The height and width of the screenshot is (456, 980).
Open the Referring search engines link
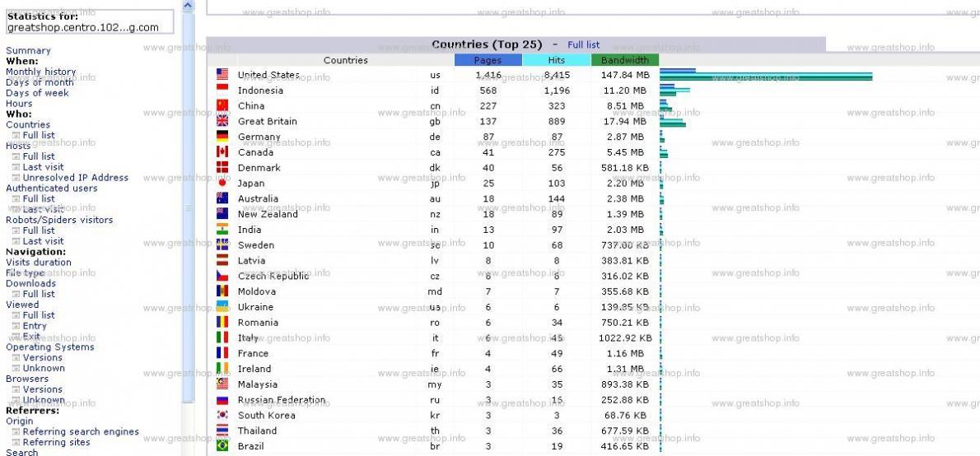coord(82,431)
